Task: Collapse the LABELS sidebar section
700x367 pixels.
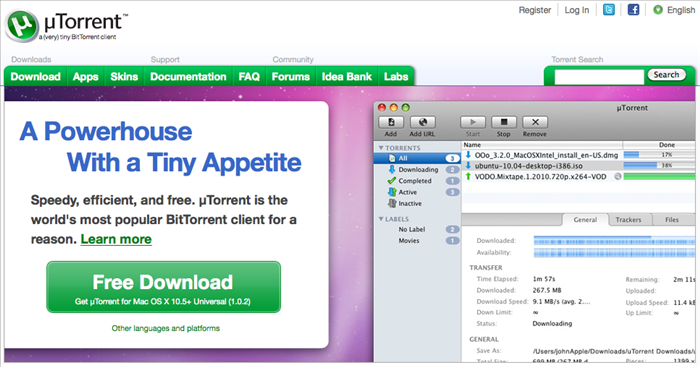Action: pos(381,219)
